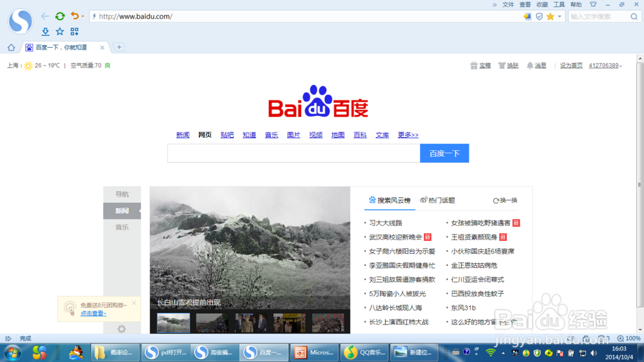Click 换一换 refresh button
Viewport: 644px width, 362px height.
(x=505, y=200)
